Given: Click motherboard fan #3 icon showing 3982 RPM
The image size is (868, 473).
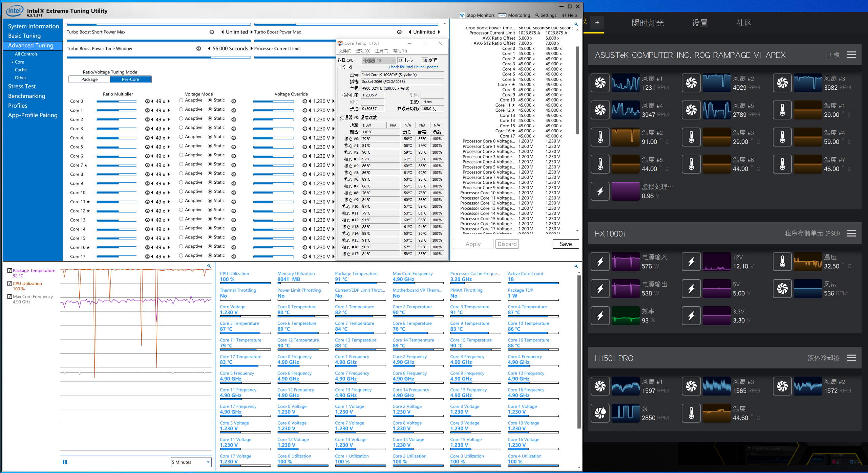Looking at the screenshot, I should [782, 83].
